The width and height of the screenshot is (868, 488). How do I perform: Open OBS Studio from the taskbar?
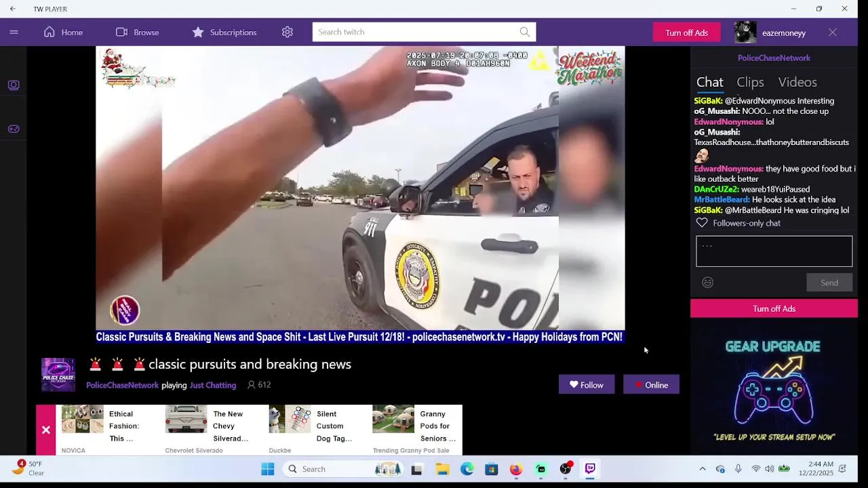[566, 469]
